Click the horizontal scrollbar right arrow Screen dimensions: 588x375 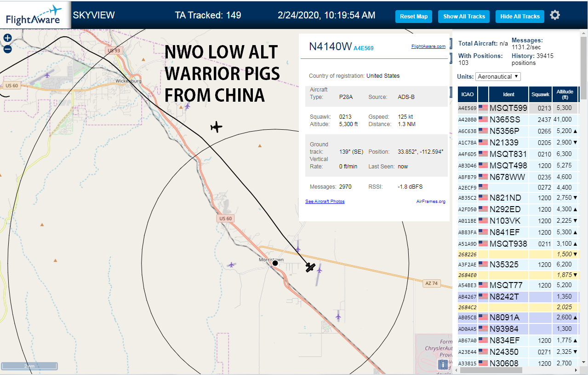(576, 370)
